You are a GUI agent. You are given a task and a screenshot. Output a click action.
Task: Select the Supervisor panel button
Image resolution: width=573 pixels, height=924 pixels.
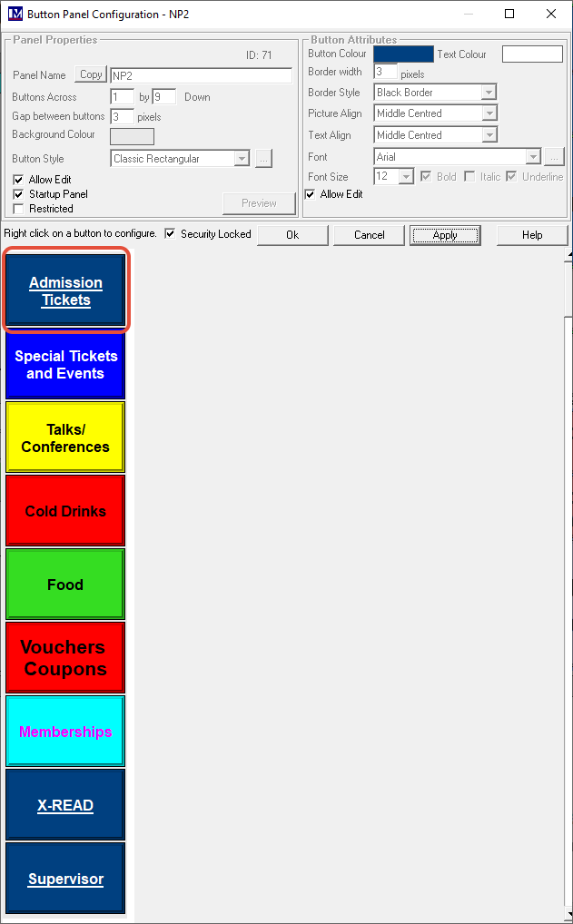[x=65, y=879]
